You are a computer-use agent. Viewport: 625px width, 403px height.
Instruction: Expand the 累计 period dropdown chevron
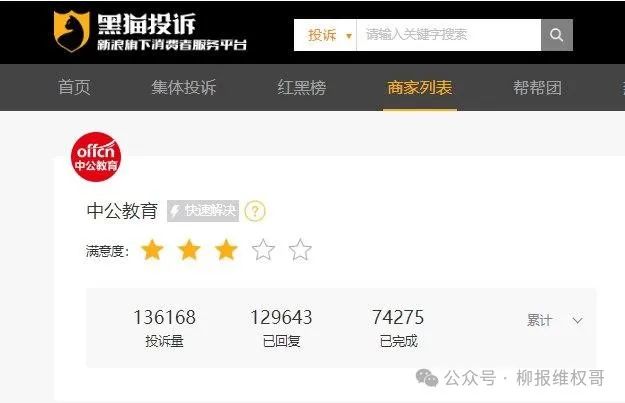[x=578, y=320]
